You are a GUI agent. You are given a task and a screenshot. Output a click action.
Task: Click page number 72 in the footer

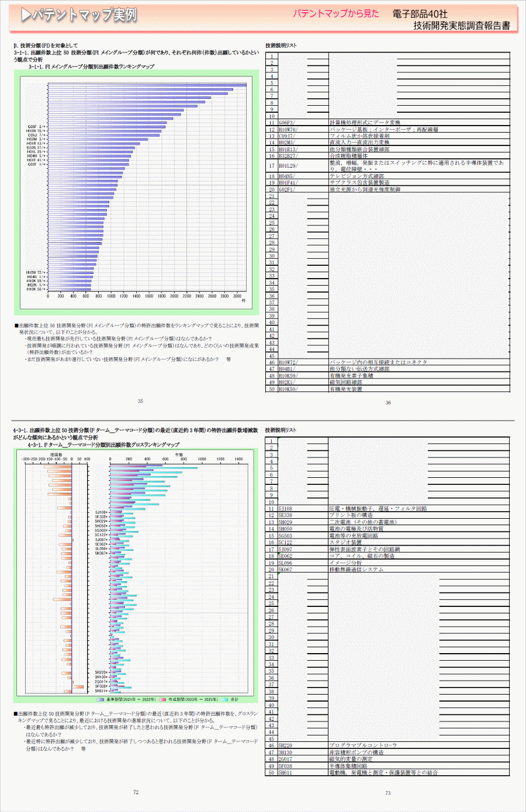click(136, 792)
